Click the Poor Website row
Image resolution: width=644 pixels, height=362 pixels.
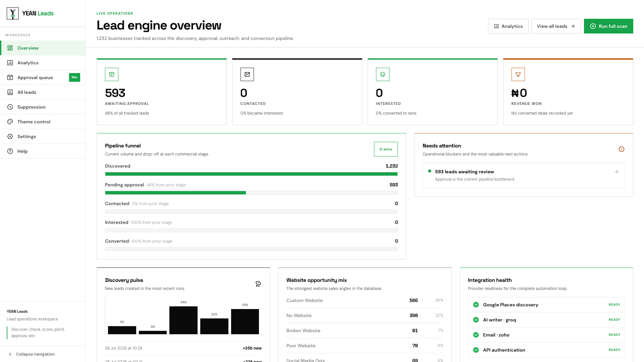click(x=365, y=346)
